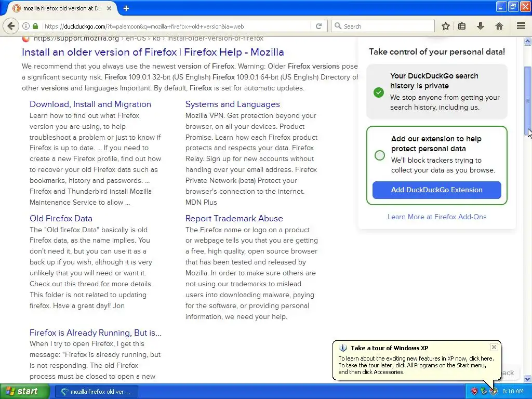
Task: Click the page scrollbar down arrow
Action: click(x=528, y=379)
